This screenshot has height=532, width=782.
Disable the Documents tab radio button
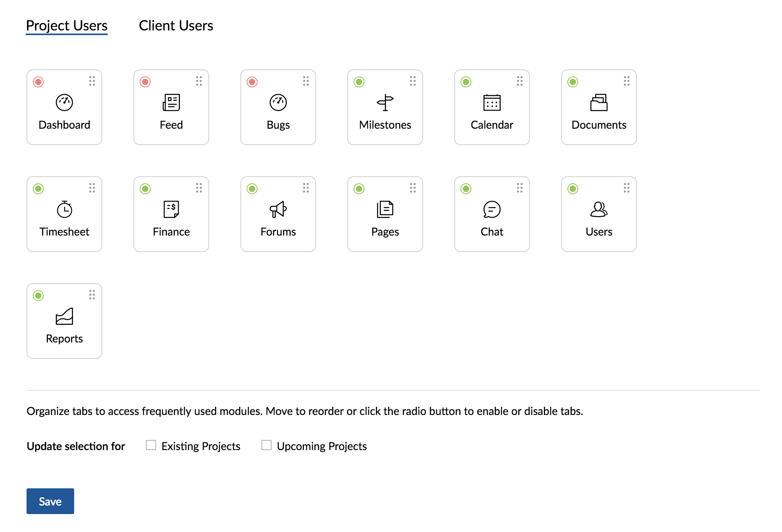(x=573, y=82)
